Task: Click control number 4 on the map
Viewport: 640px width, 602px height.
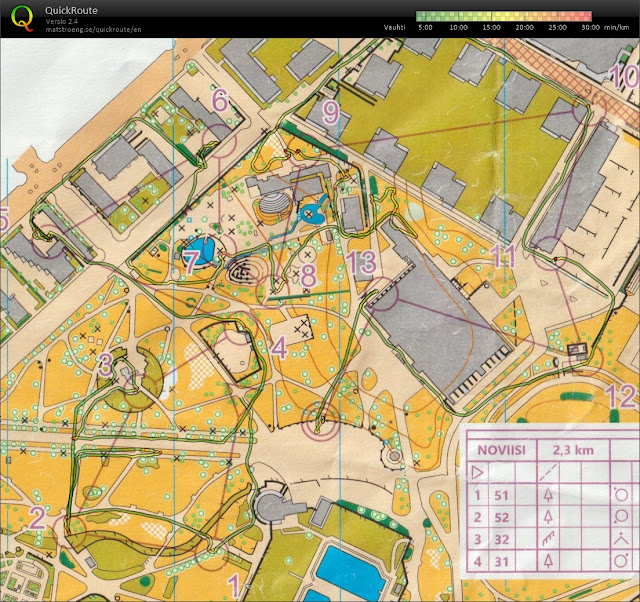Action: 279,347
